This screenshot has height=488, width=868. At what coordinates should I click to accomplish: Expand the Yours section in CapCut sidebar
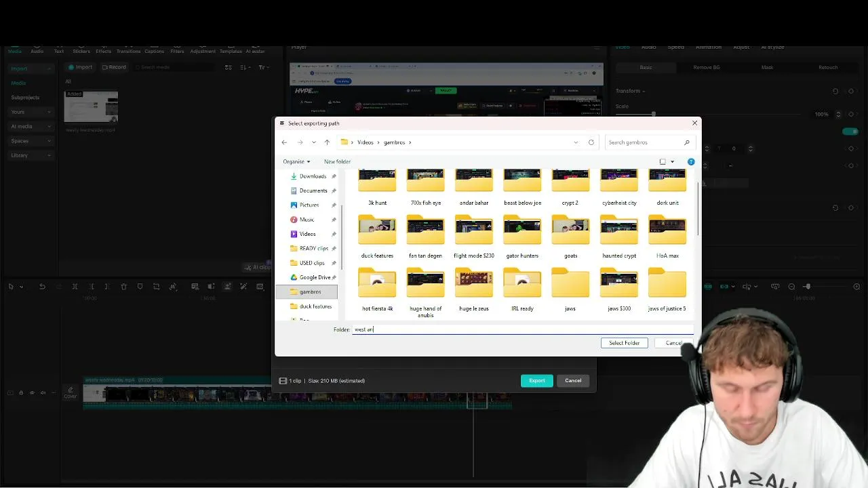point(31,112)
